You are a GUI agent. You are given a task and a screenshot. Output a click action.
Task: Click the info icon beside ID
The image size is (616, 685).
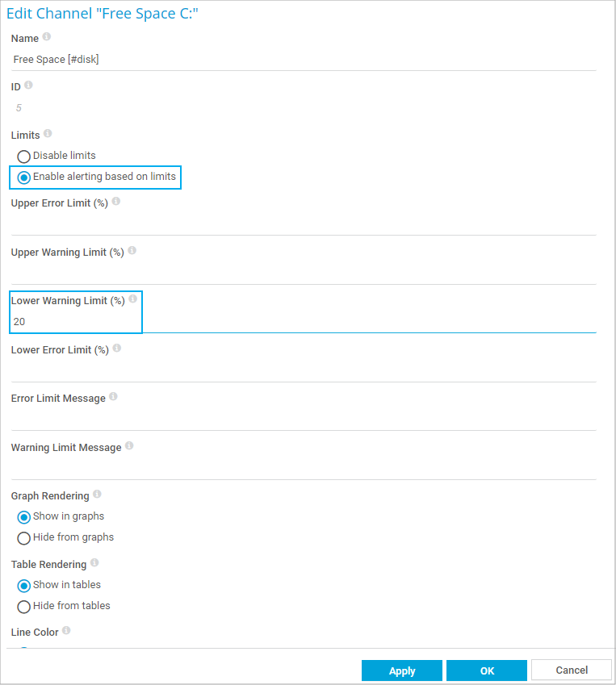point(29,85)
